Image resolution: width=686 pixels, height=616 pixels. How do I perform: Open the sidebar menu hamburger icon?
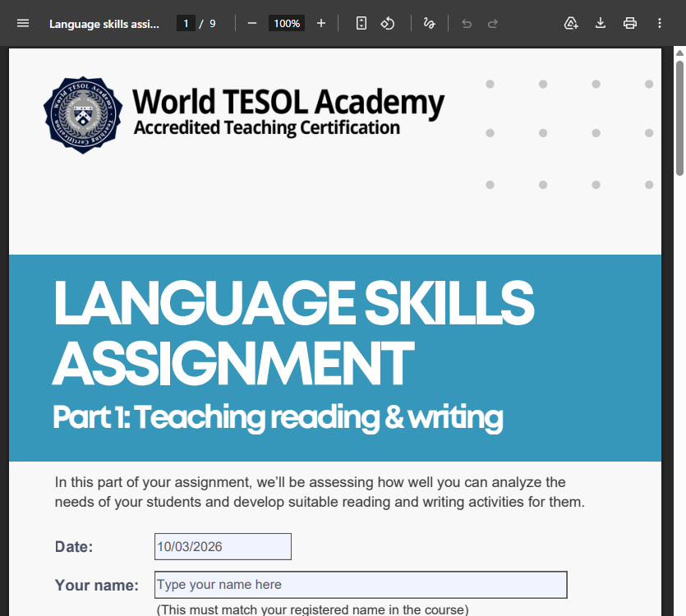click(23, 23)
